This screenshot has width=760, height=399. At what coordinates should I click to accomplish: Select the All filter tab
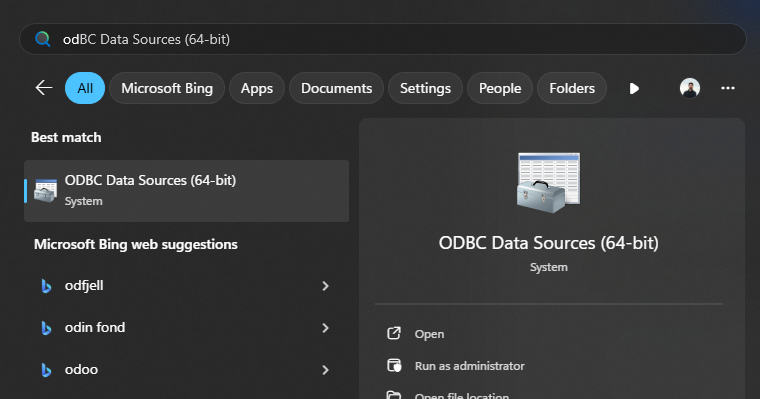(x=85, y=88)
